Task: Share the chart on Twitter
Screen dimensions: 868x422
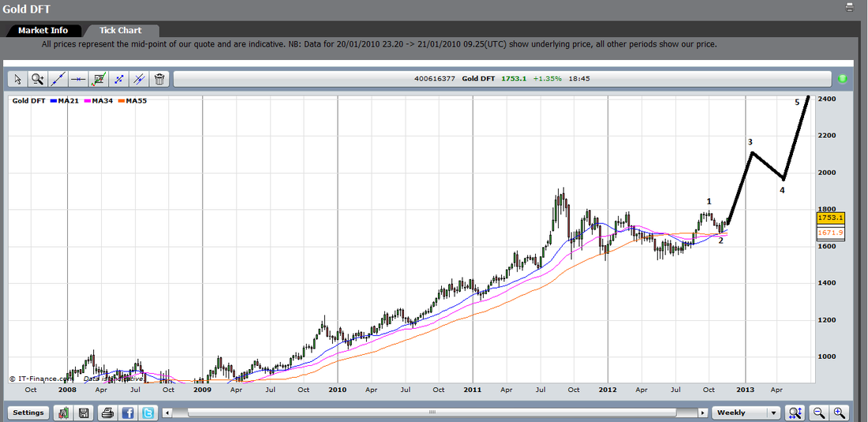Action: pos(148,413)
